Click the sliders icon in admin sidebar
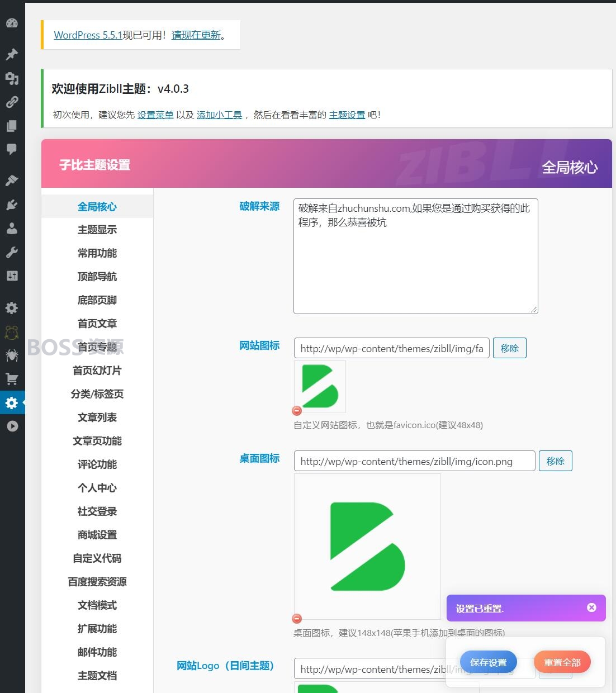This screenshot has height=693, width=616. 12,276
